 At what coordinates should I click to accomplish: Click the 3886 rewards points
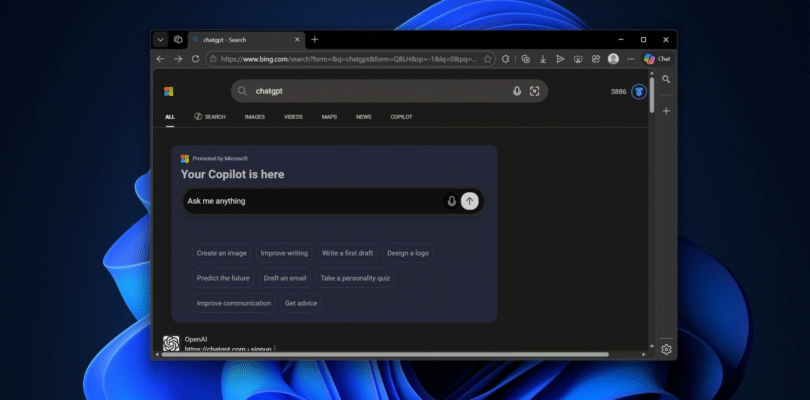click(618, 91)
